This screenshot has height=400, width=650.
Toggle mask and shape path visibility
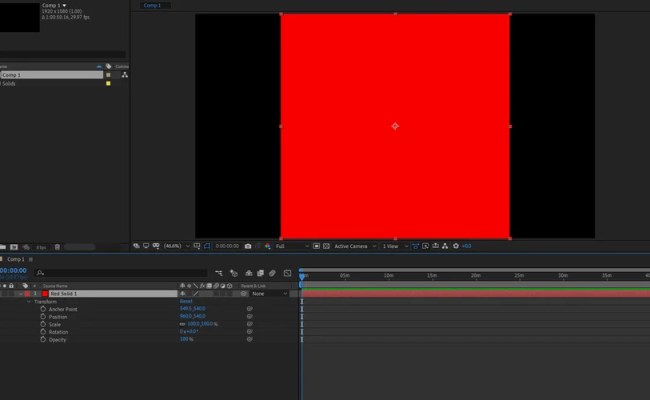pyautogui.click(x=207, y=246)
